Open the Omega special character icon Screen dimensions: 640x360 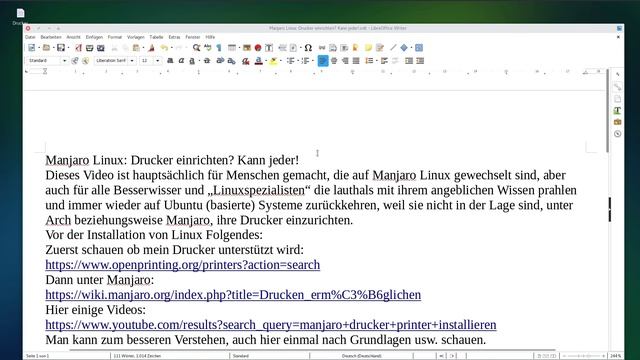pos(308,48)
